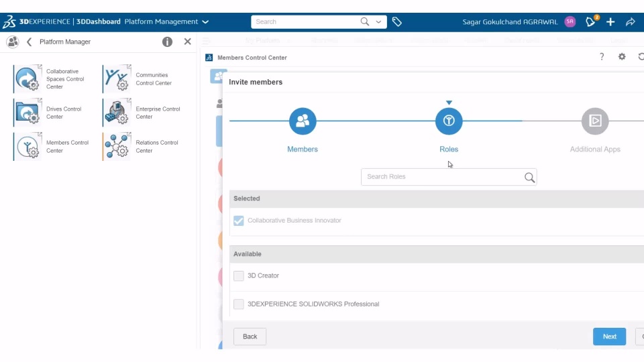The image size is (644, 362).
Task: Open Drives Control Center app
Action: coord(28,113)
